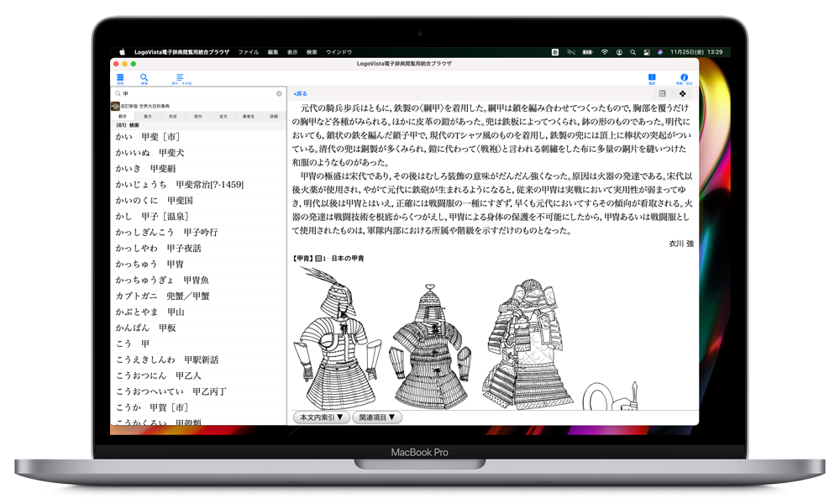This screenshot has width=840, height=504.
Task: Select the 全文 full-text search mode
Action: pyautogui.click(x=223, y=116)
